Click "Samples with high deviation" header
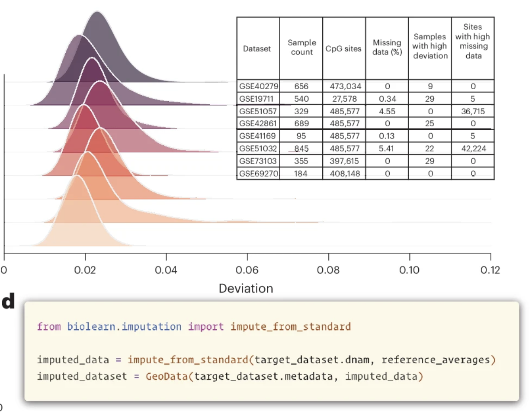Screen dimensions: 532x418 (429, 47)
